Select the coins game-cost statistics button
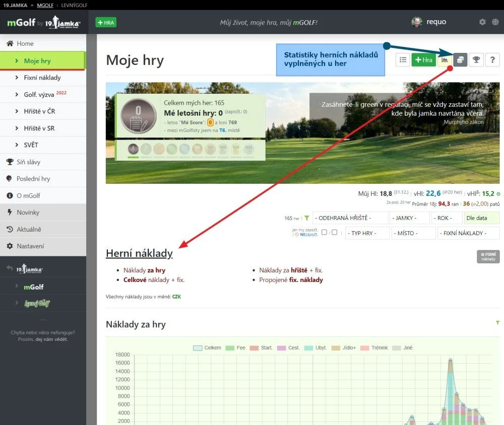 click(x=460, y=60)
